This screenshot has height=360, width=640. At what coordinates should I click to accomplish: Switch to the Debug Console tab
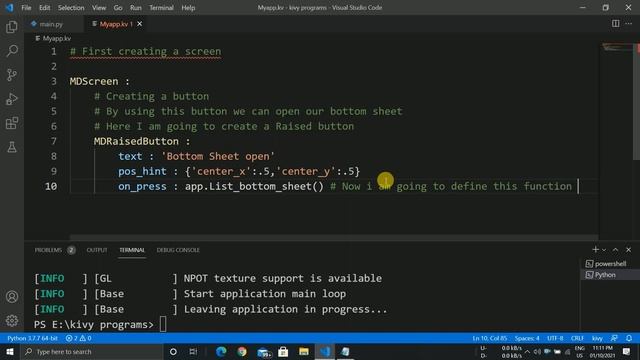pyautogui.click(x=178, y=250)
